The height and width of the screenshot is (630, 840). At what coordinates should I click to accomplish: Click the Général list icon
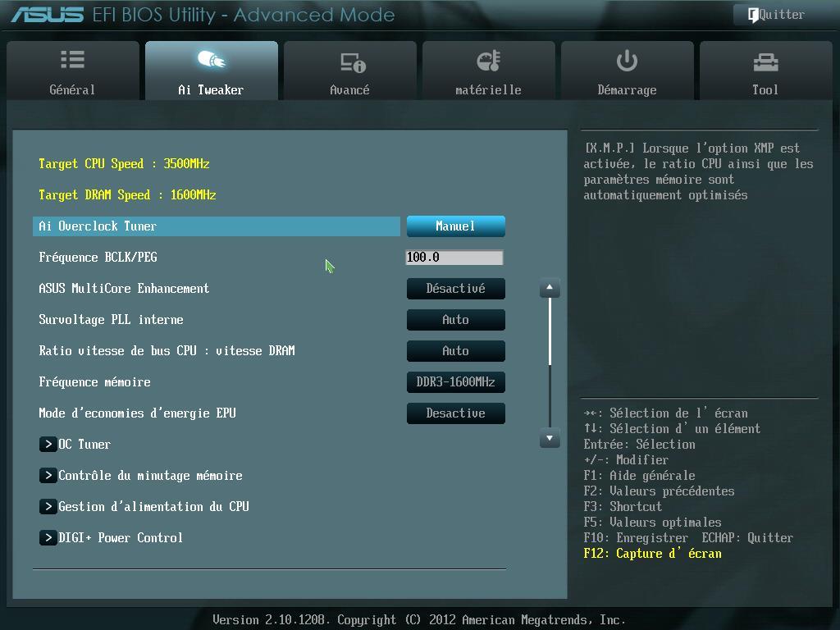[x=72, y=59]
